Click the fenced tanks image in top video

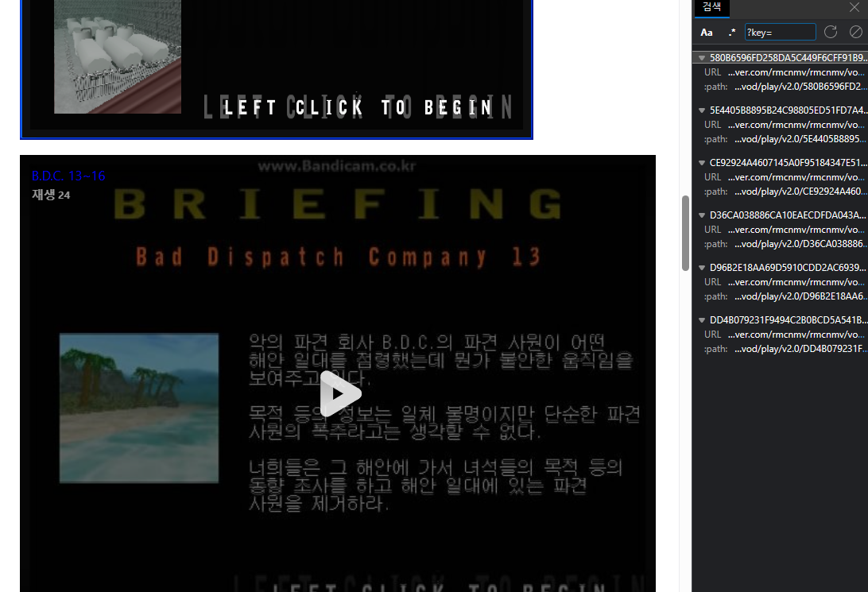[x=118, y=56]
